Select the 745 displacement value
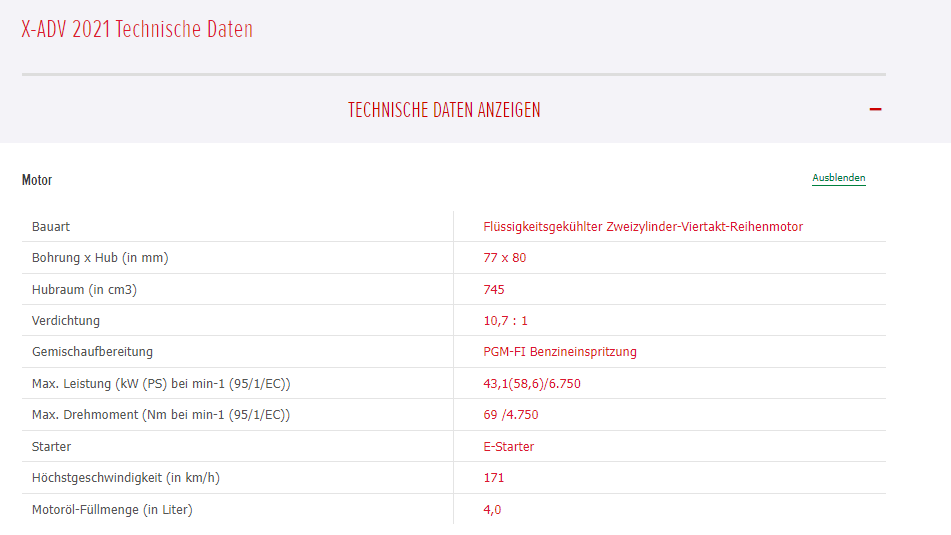 pyautogui.click(x=494, y=290)
